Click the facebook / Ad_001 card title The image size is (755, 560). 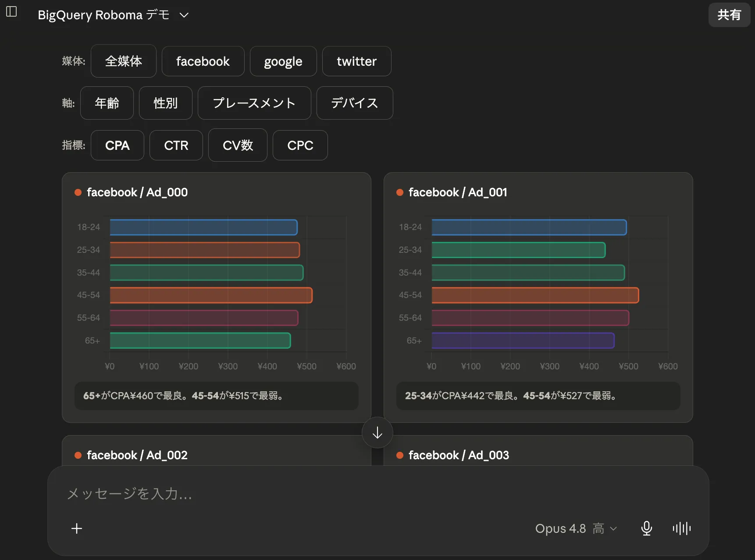tap(458, 192)
